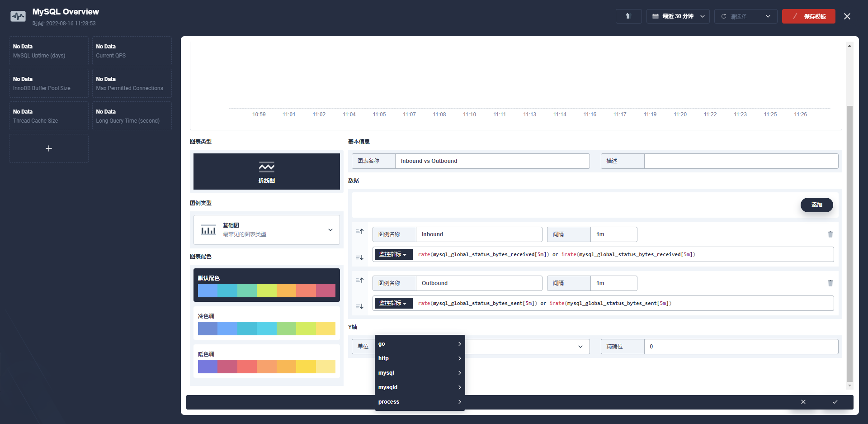868x424 pixels.
Task: Open 监控指标 dropdown for Outbound query
Action: [393, 303]
